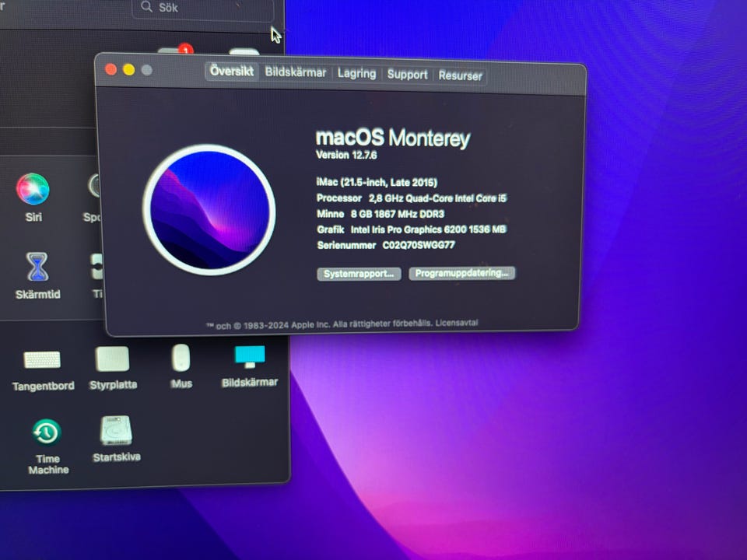Open Tangentbord keyboard preferences

(42, 360)
